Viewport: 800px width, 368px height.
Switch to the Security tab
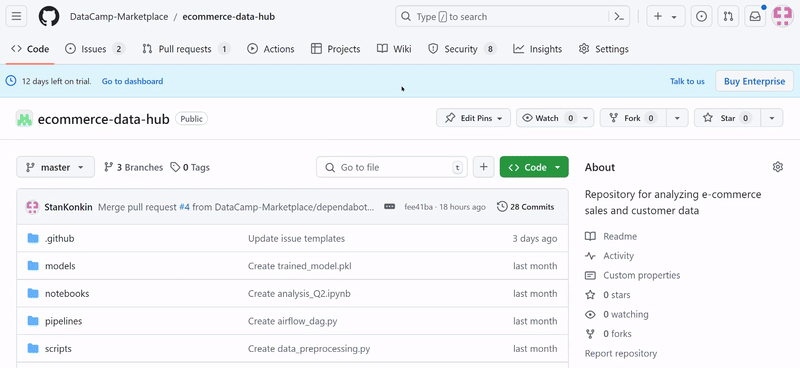(462, 49)
